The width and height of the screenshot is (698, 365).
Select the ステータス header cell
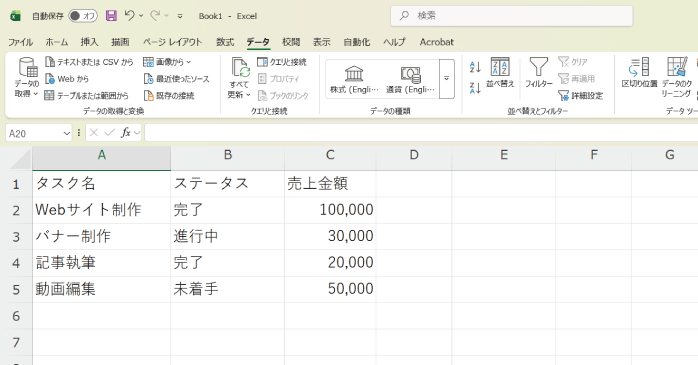[x=227, y=184]
